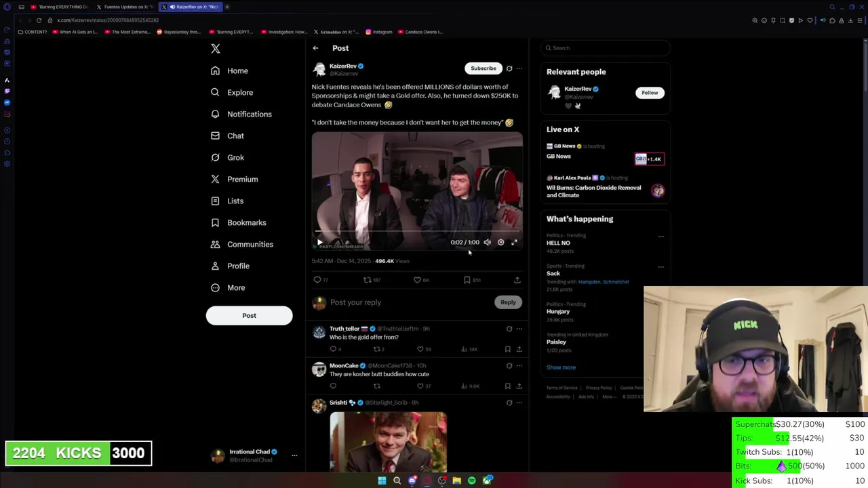The height and width of the screenshot is (488, 868).
Task: Open Lists
Action: coord(227,201)
